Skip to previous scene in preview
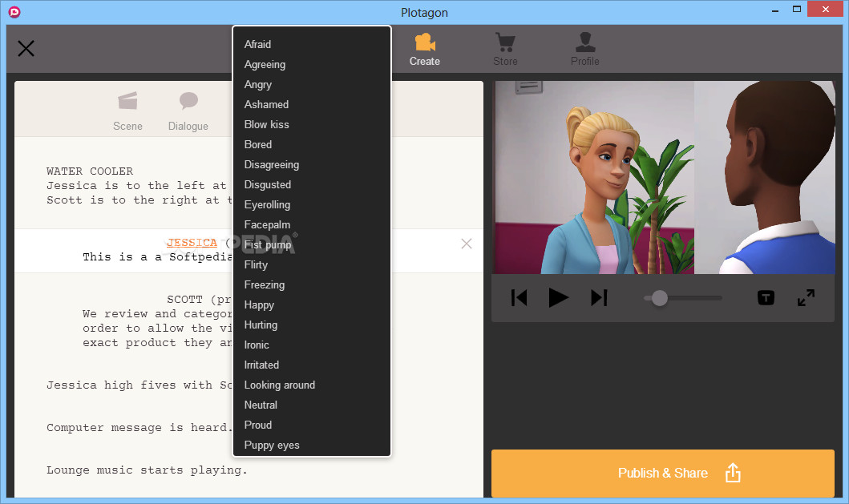 point(519,298)
